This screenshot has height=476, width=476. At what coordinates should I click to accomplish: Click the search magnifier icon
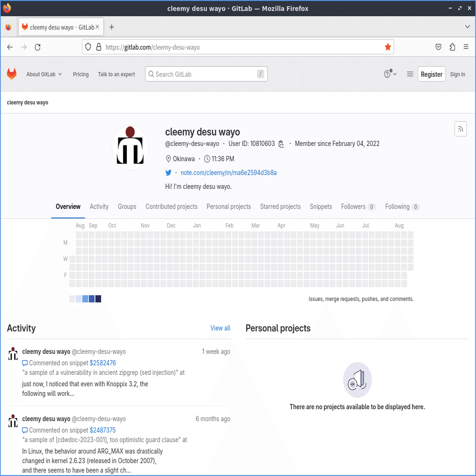151,74
